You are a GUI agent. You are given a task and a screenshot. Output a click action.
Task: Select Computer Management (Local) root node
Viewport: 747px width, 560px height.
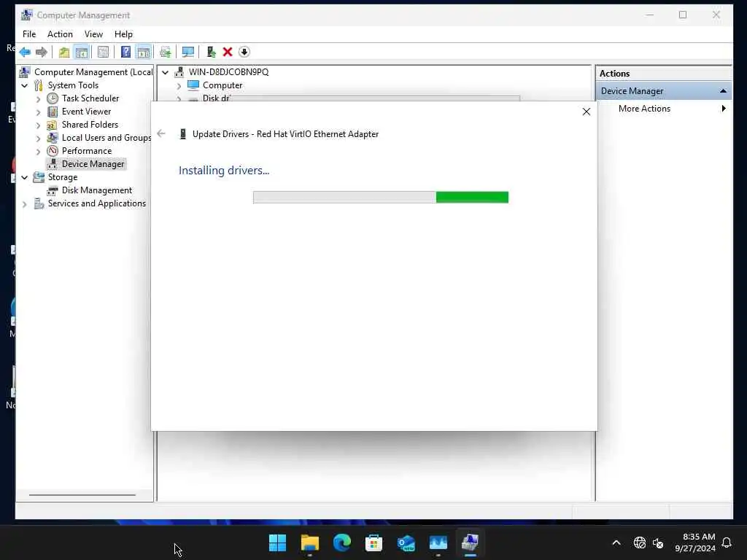tap(93, 72)
